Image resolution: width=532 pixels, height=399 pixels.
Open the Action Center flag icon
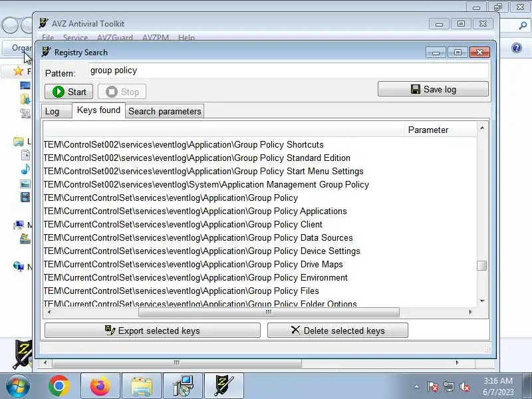coord(433,386)
